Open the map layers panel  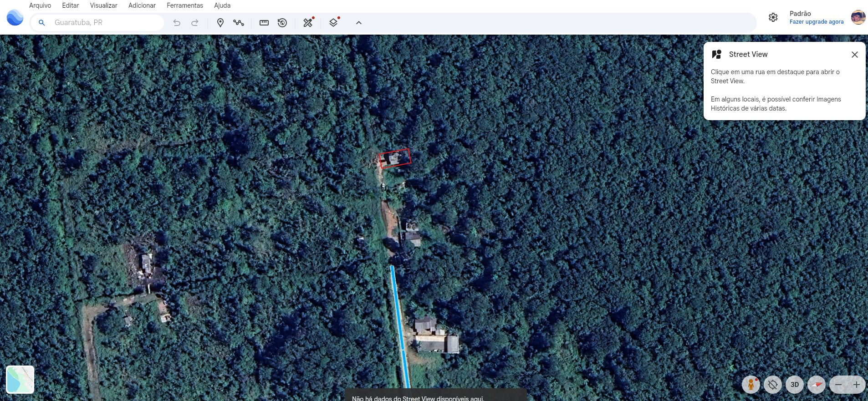coord(334,22)
